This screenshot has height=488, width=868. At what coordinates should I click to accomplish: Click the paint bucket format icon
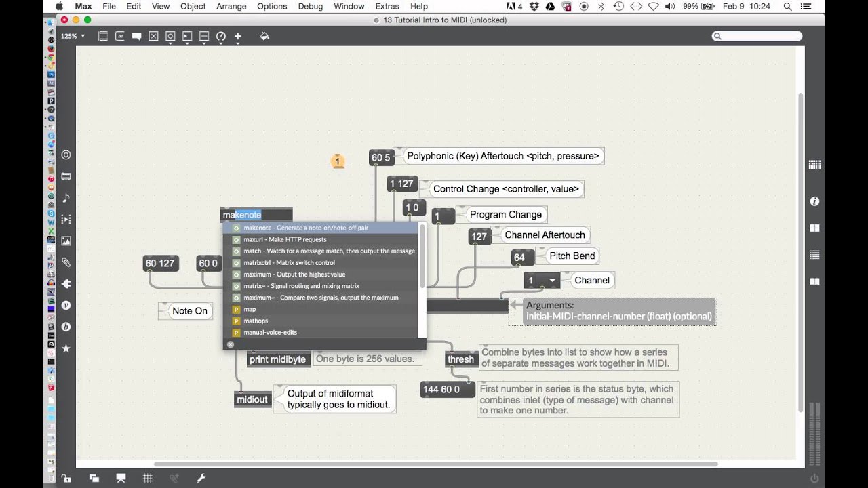264,36
